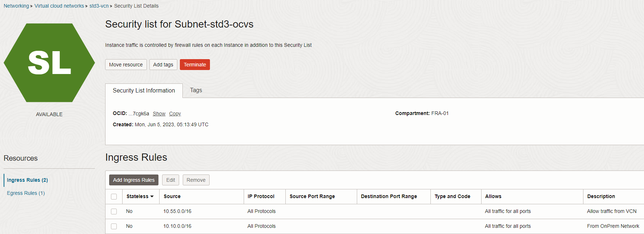The image size is (644, 234).
Task: Open the Security List Information tab
Action: click(x=144, y=90)
